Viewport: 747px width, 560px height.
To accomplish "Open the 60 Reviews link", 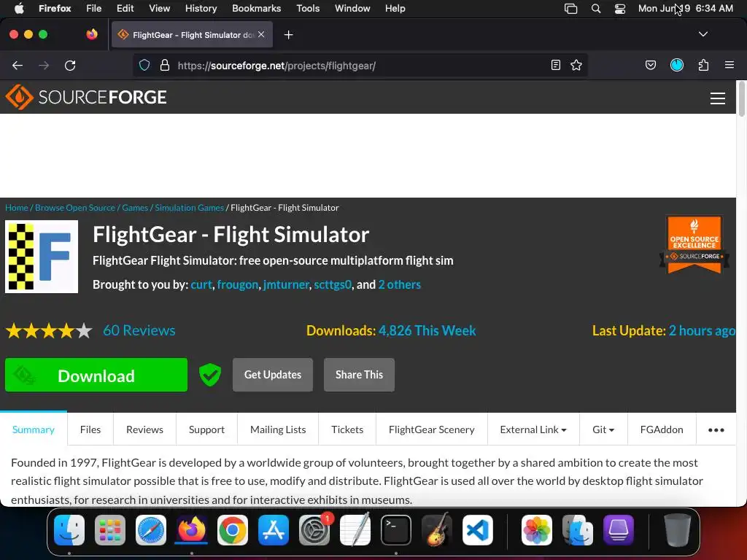I will [x=139, y=330].
